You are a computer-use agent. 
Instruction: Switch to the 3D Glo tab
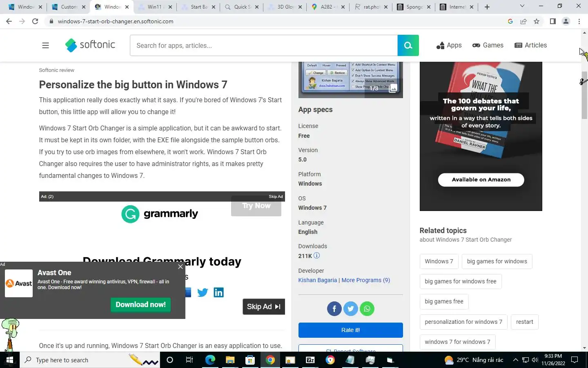285,7
